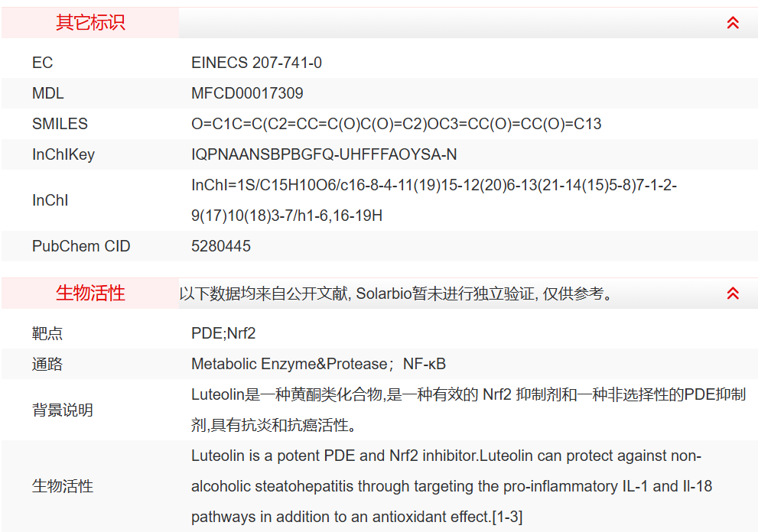Click the 背景说明 row label
Screen dimensions: 758x532
tap(63, 410)
